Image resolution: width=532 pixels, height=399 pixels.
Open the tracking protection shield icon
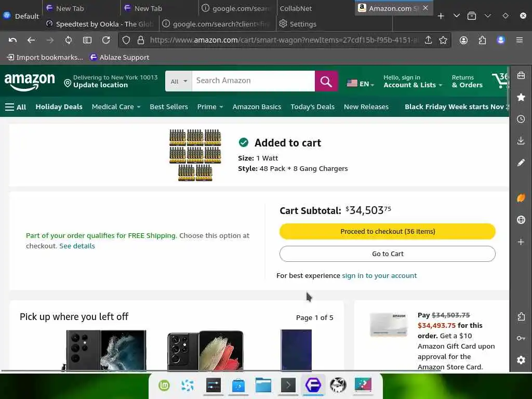pyautogui.click(x=126, y=40)
